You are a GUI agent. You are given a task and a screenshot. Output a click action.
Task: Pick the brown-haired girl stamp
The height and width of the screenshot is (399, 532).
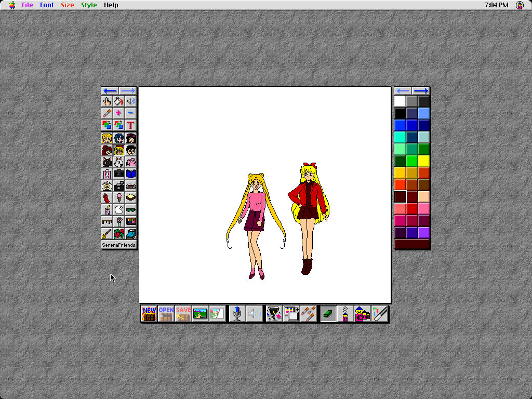click(x=107, y=150)
